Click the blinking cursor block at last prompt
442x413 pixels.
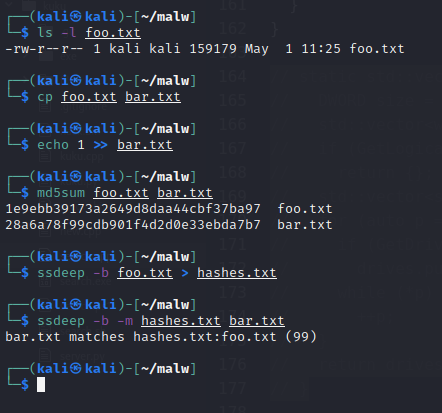(41, 384)
